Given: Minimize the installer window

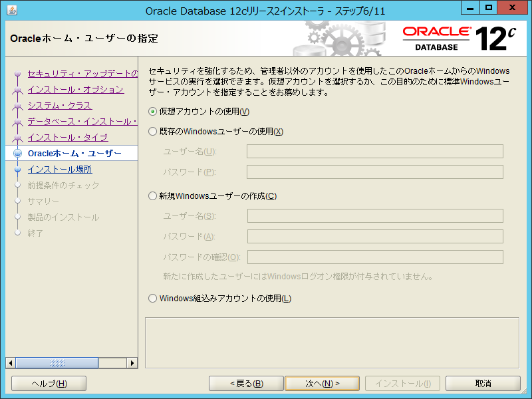Looking at the screenshot, I should [470, 7].
